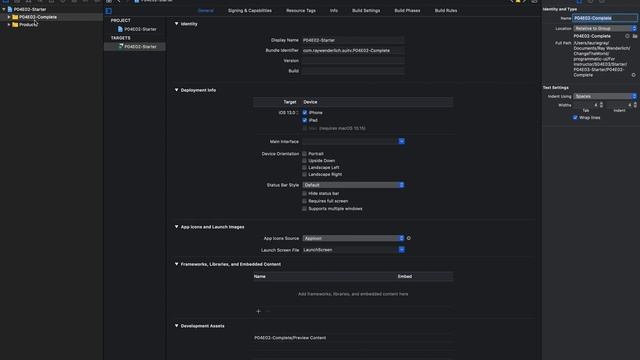
Task: Click the Build number field
Action: (x=353, y=71)
